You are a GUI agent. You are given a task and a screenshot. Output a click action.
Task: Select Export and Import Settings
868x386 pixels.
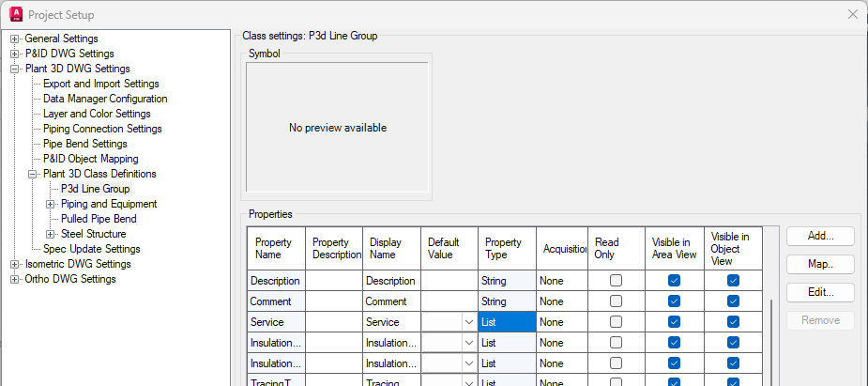tap(101, 84)
